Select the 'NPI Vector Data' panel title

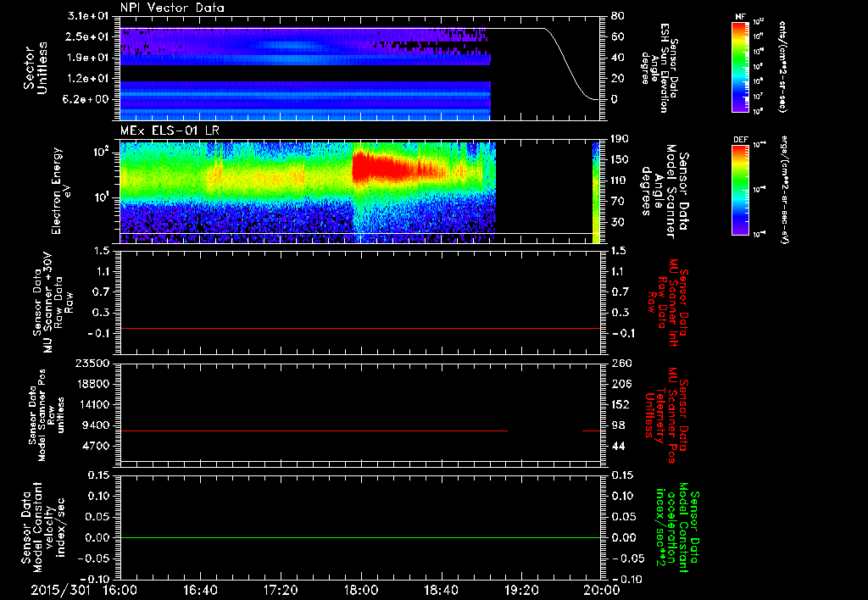point(172,8)
